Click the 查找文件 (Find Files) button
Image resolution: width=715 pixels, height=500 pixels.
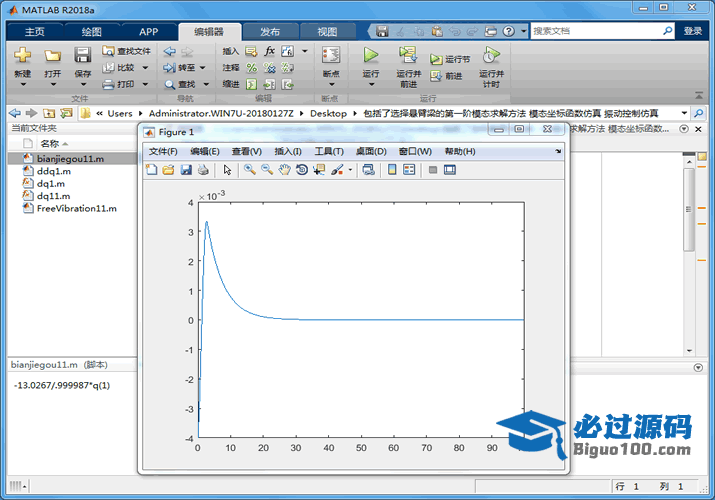(x=127, y=51)
